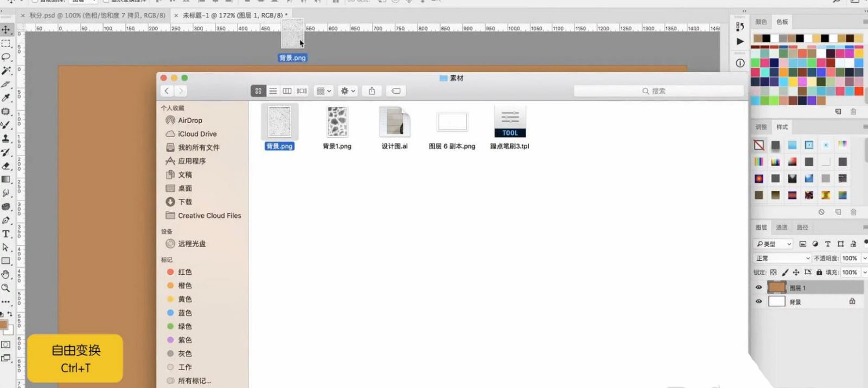The width and height of the screenshot is (868, 388).
Task: Open Swatches panel options menu
Action: [865, 22]
